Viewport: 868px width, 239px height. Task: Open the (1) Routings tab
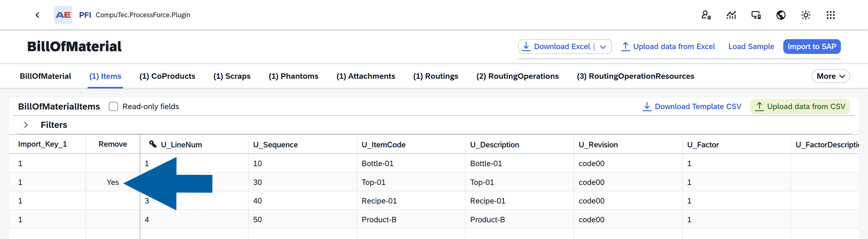click(x=436, y=76)
